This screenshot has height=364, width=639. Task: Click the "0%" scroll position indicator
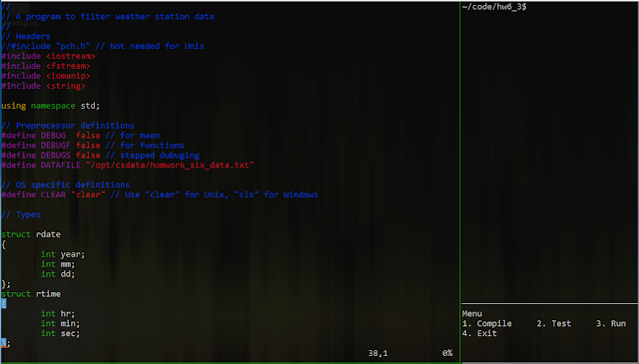click(x=447, y=353)
